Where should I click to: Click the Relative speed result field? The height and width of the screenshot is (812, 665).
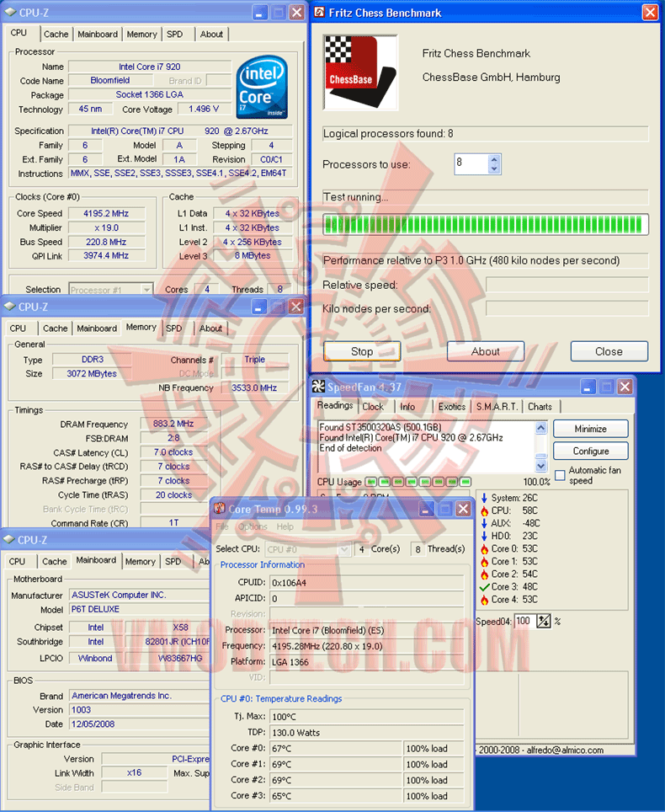click(x=567, y=285)
